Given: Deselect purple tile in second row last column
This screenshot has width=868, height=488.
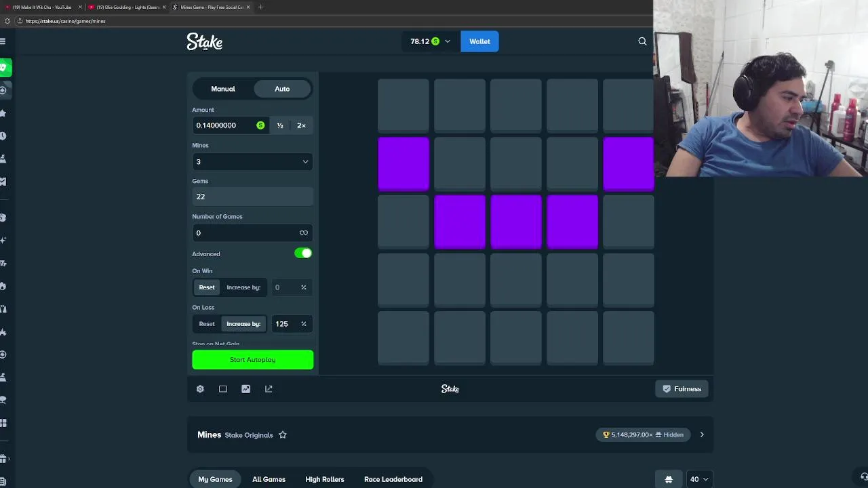Looking at the screenshot, I should tap(629, 163).
